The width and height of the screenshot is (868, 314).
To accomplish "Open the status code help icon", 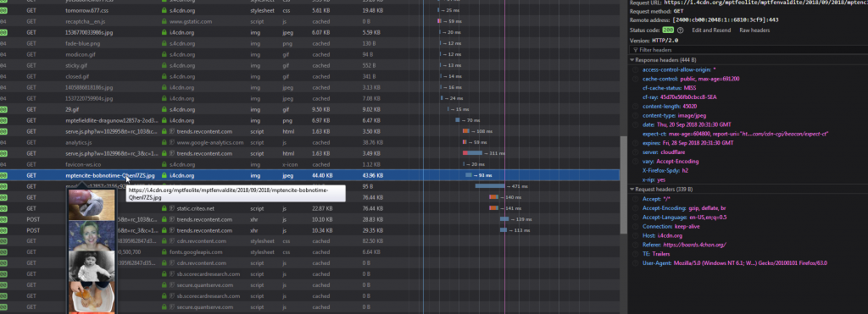I will [x=681, y=30].
